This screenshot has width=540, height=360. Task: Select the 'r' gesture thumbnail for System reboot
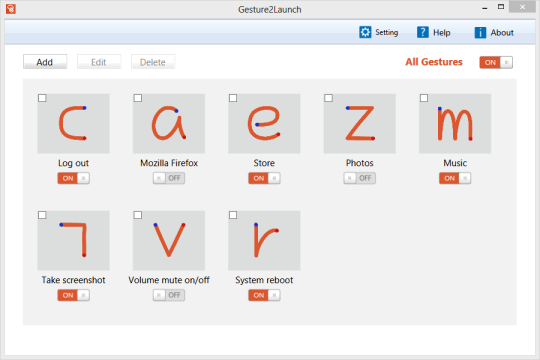pos(264,241)
